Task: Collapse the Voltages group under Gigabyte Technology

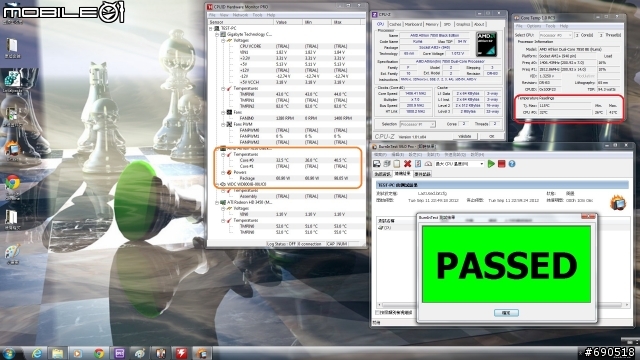Action: [x=223, y=40]
